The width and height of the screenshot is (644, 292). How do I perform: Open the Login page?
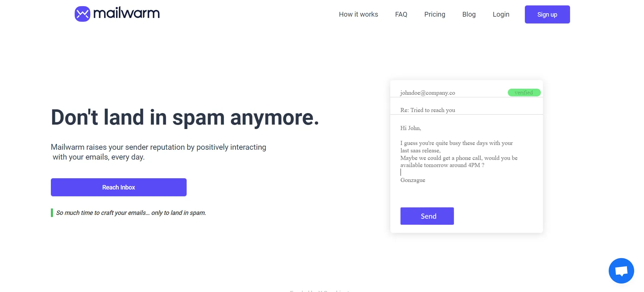coord(501,14)
